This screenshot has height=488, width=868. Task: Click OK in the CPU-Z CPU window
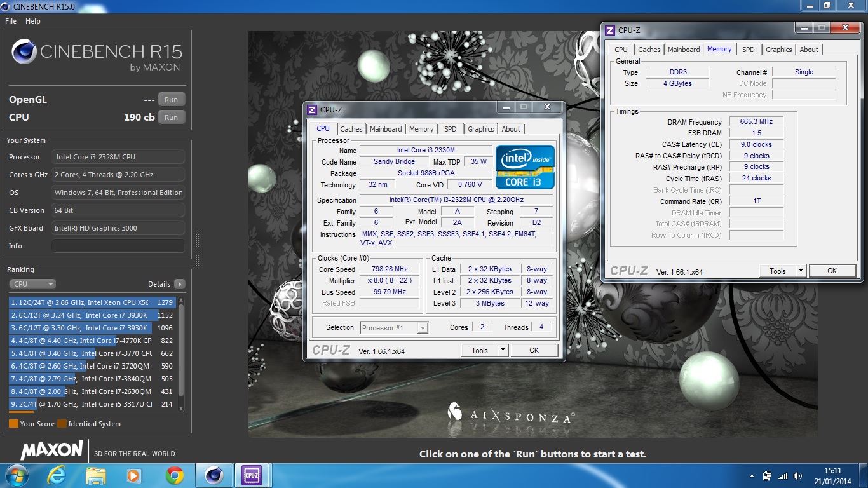click(534, 350)
